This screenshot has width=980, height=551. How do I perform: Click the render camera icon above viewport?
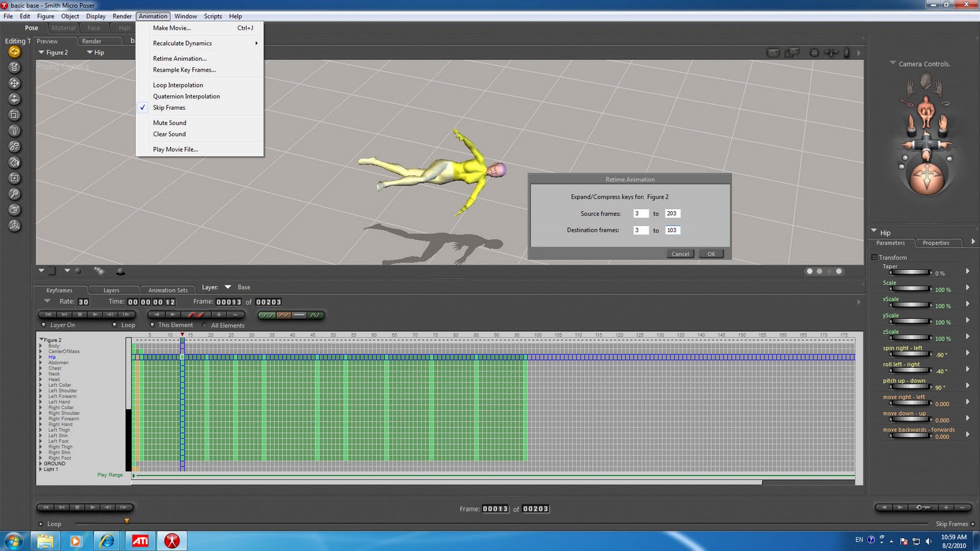773,53
